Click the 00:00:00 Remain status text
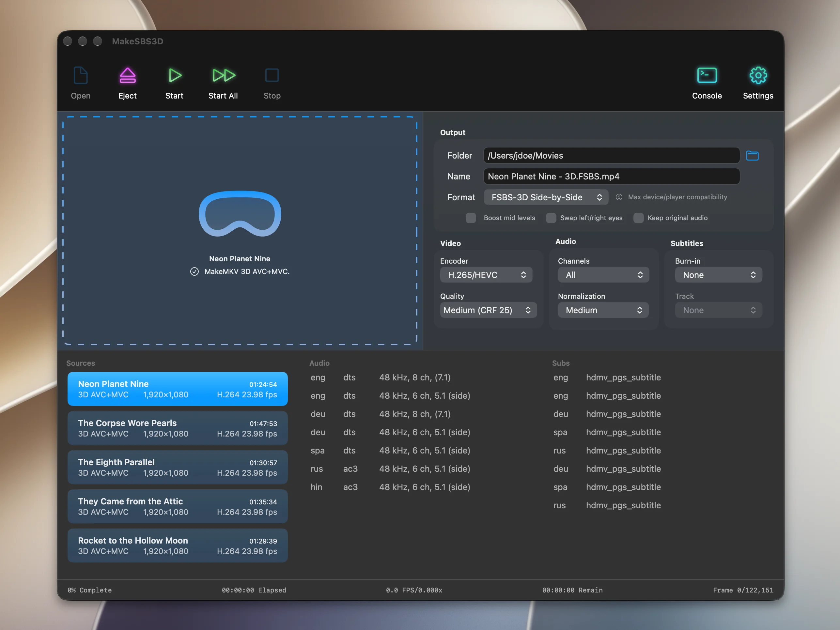Viewport: 840px width, 630px height. coord(572,590)
